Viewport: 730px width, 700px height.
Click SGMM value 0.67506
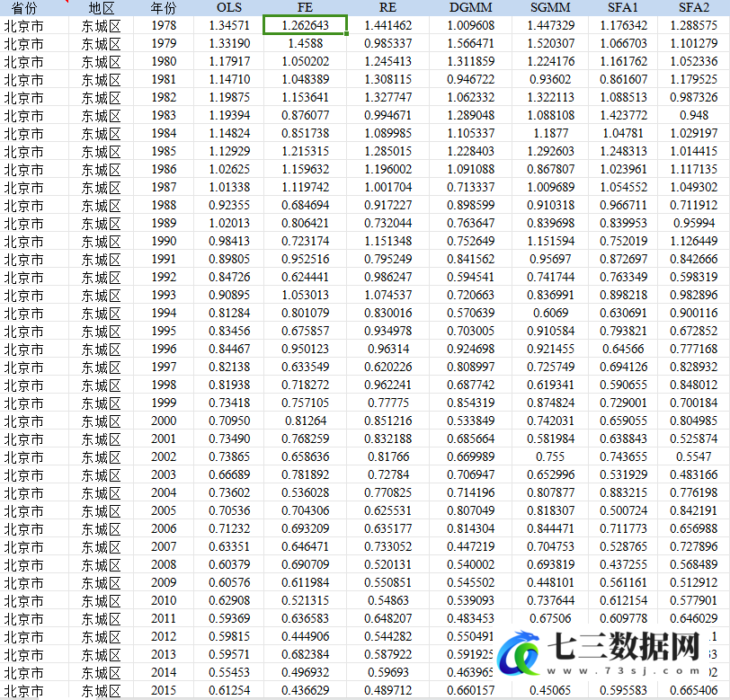pos(550,619)
